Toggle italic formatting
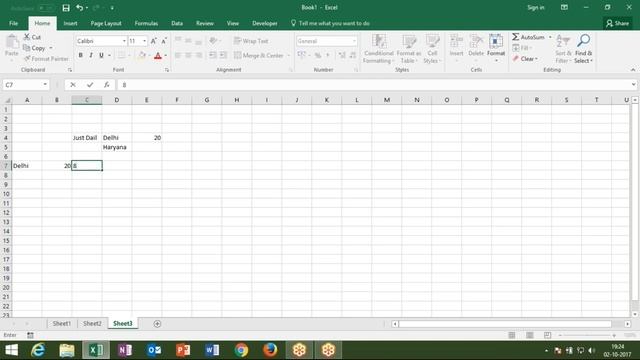 91,55
